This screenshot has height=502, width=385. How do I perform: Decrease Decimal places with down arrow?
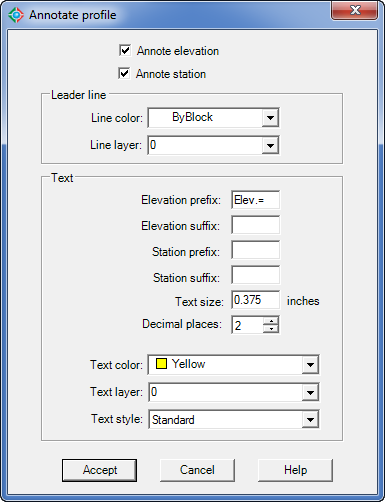coord(271,329)
